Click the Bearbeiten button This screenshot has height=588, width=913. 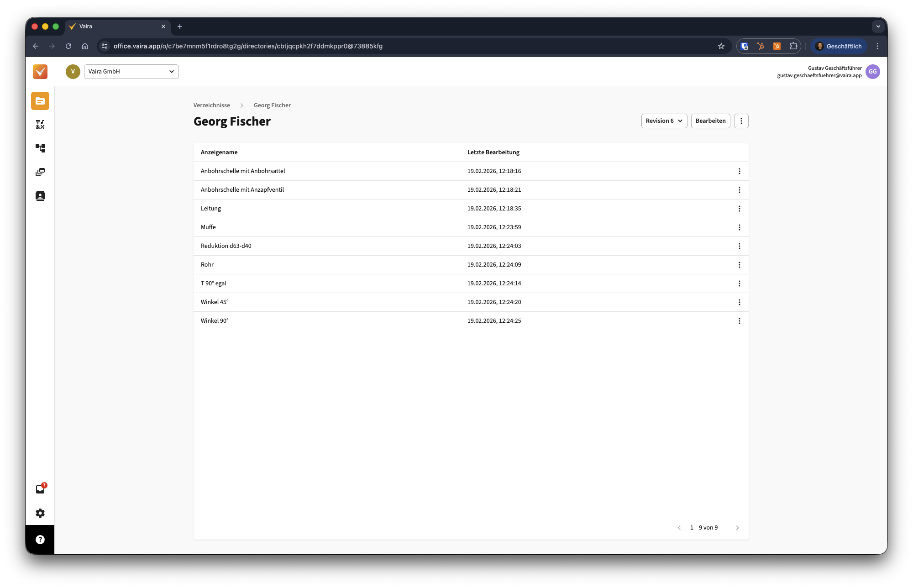[x=710, y=121]
